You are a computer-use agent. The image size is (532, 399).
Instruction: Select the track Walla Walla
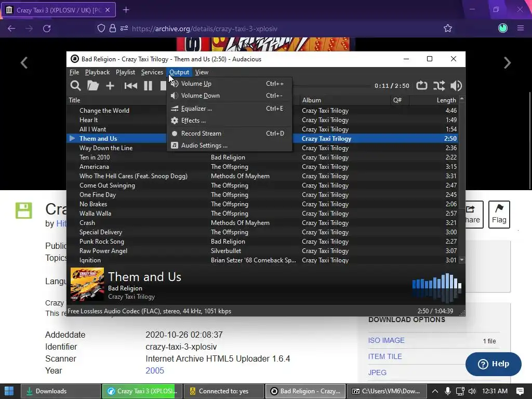[95, 214]
